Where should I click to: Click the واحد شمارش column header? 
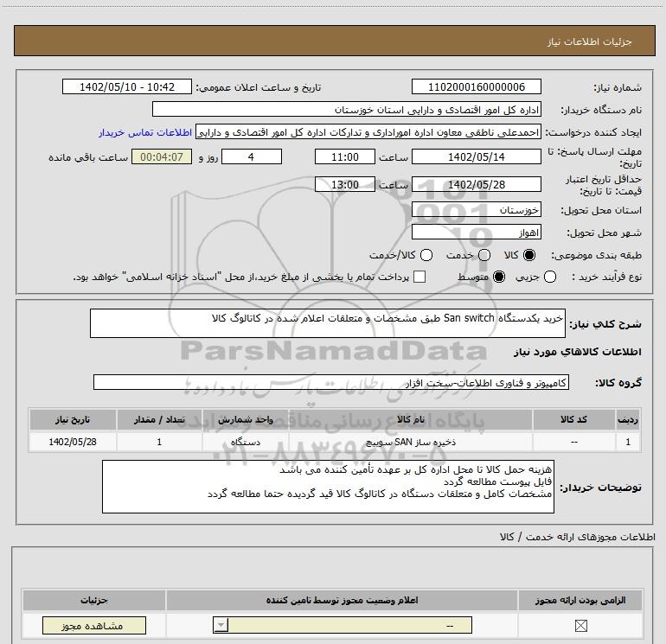pyautogui.click(x=246, y=419)
